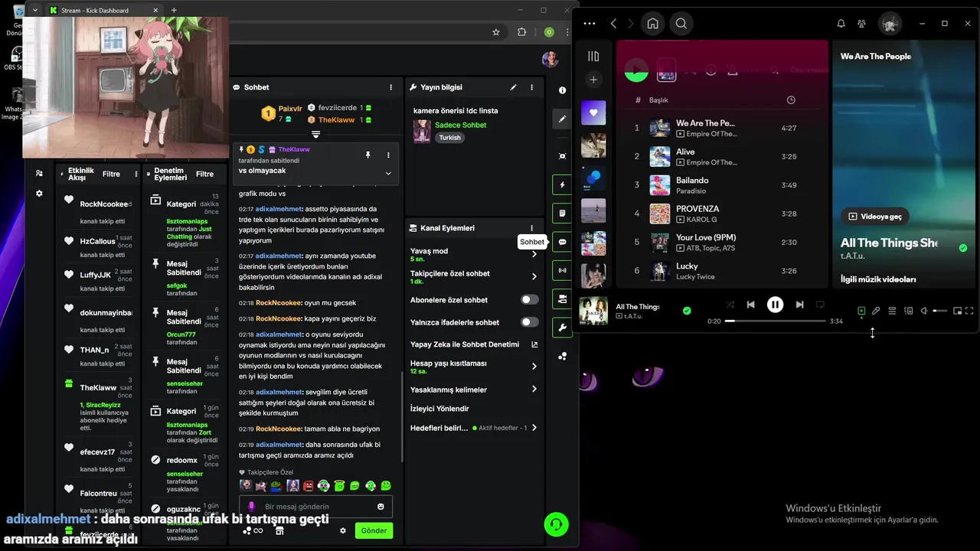Open Kick info sidebar icon
The height and width of the screenshot is (551, 980).
click(x=563, y=90)
